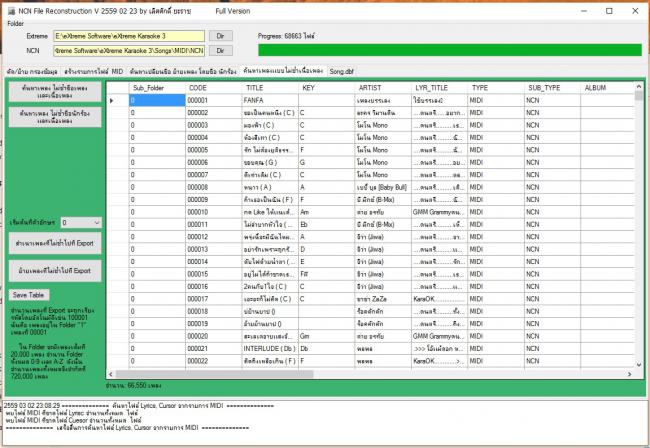This screenshot has width=650, height=448.
Task: Click the search button 'ไม่ซ้ำชื่อนักร้อง และเนื้อเพลง'
Action: point(55,117)
